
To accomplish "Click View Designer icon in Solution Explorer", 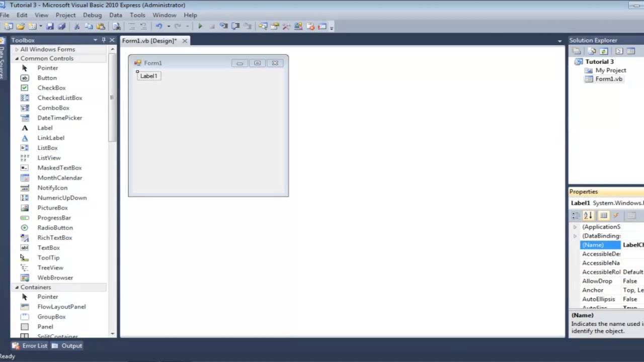I will point(631,51).
